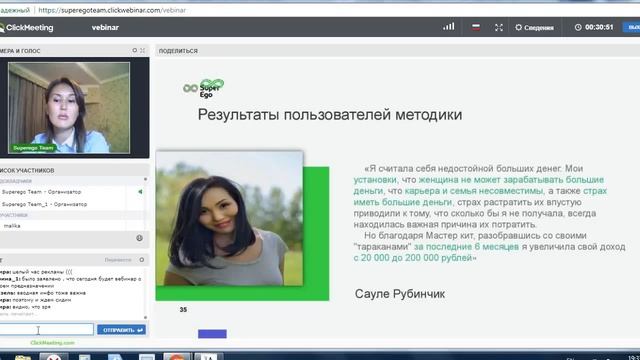Open the camera panel settings gear

(x=135, y=50)
